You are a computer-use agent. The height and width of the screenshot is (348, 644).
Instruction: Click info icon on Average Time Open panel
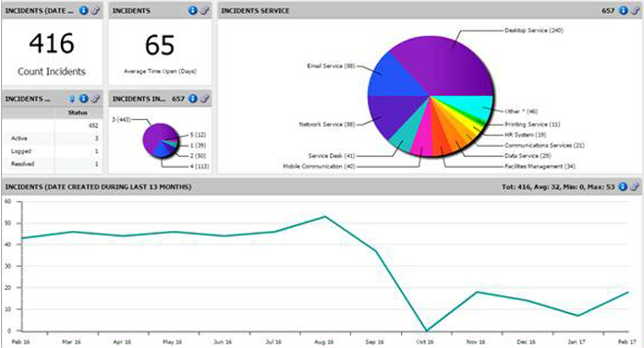click(192, 11)
